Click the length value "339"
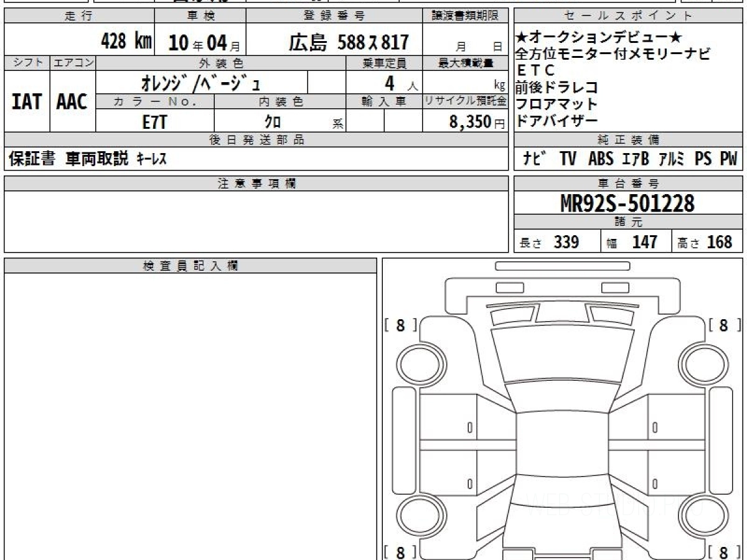 click(x=566, y=242)
